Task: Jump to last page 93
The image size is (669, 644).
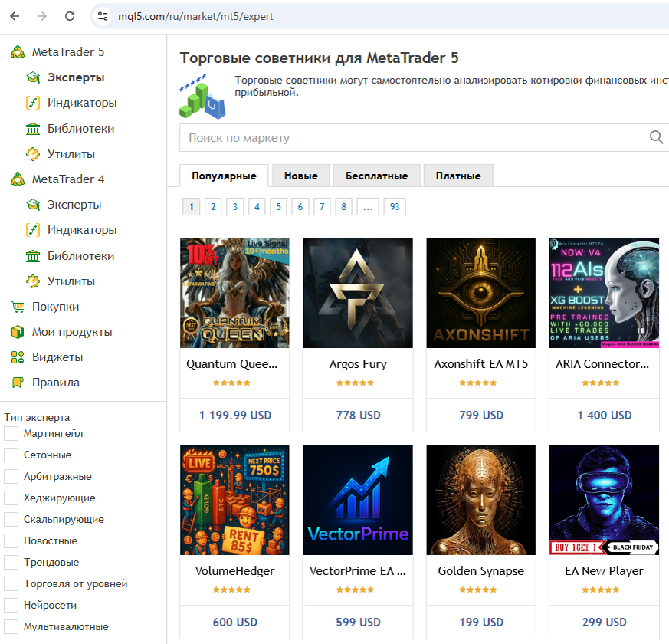Action: pos(395,207)
